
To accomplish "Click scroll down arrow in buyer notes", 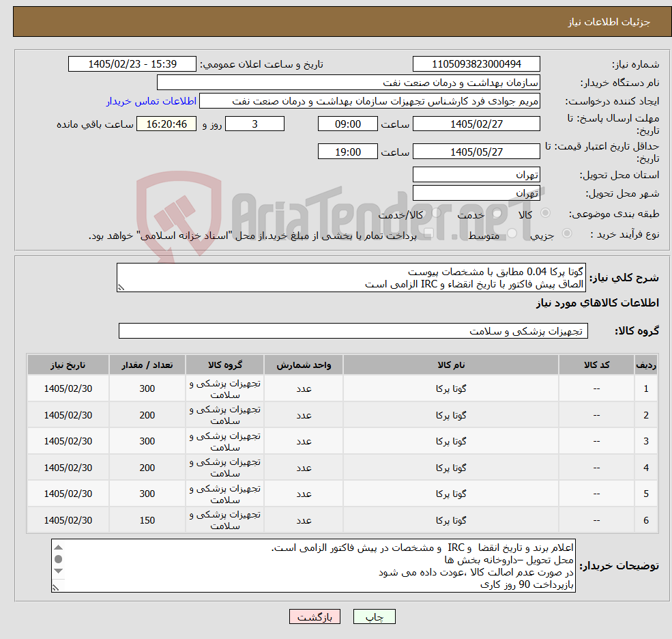I will coord(59,571).
